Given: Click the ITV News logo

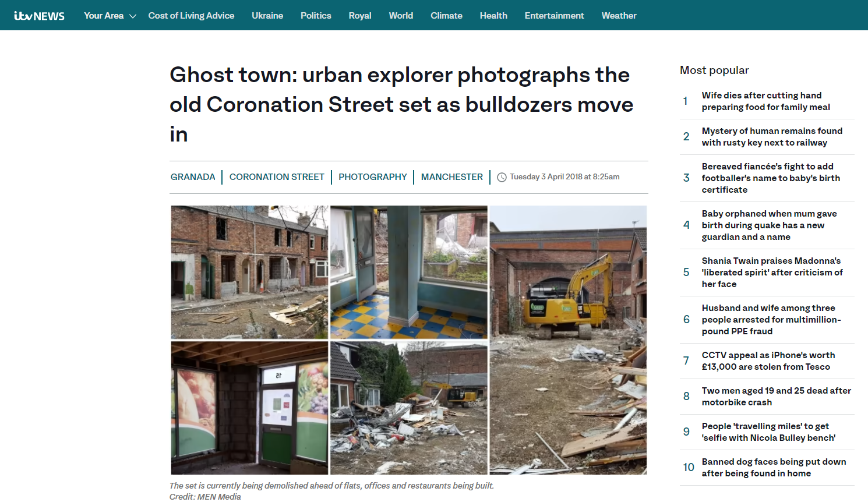Looking at the screenshot, I should 39,16.
